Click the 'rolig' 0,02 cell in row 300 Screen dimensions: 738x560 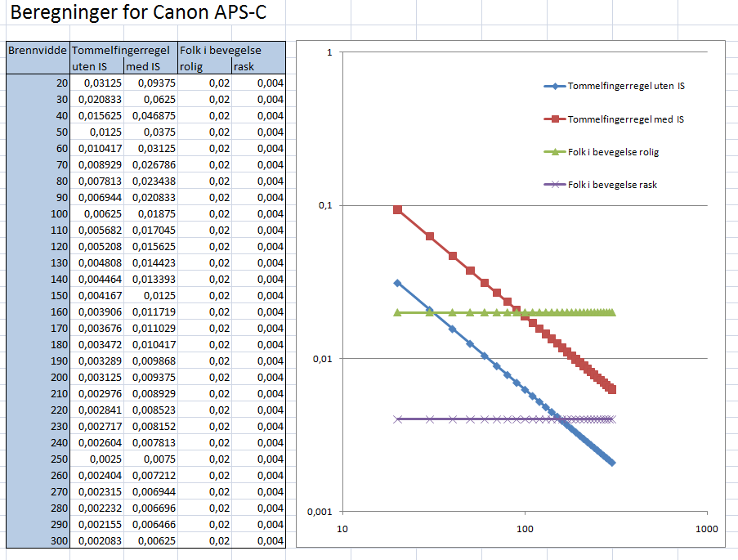tap(205, 540)
